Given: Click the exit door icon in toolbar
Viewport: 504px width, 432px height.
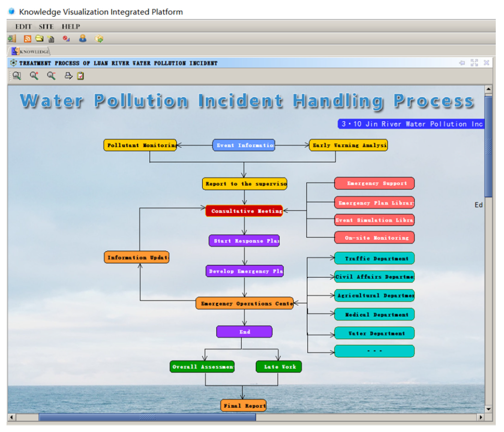Looking at the screenshot, I should [x=12, y=39].
